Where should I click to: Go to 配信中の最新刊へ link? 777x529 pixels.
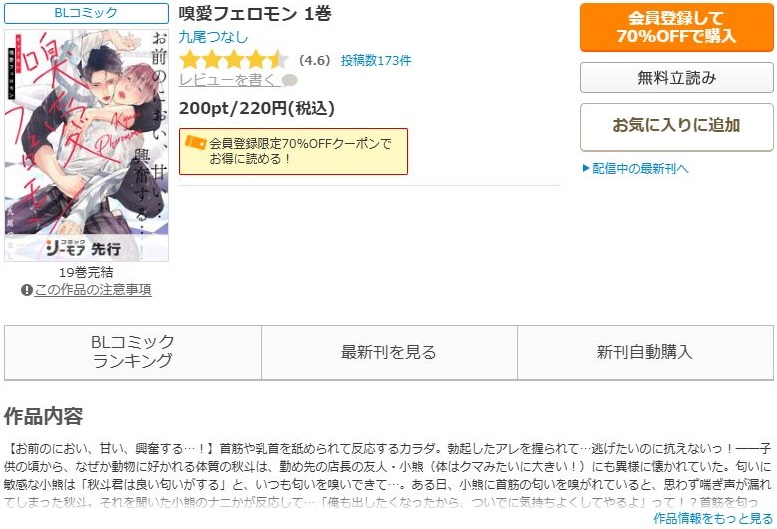tap(640, 168)
